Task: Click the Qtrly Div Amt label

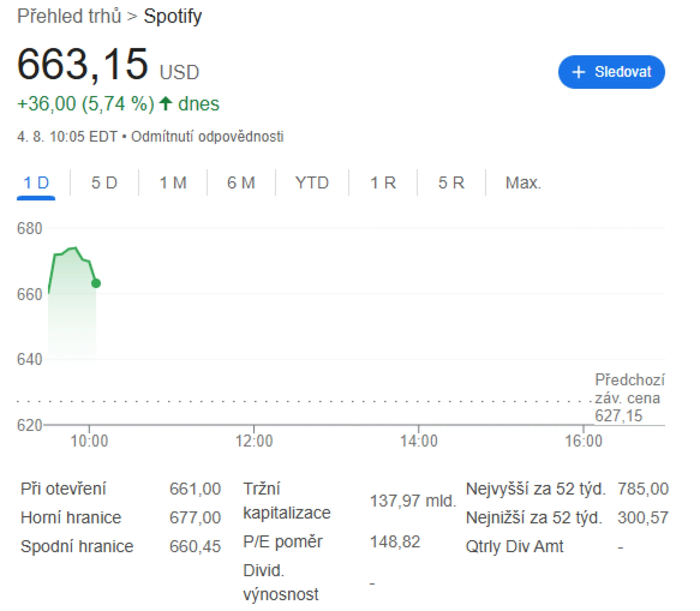Action: [514, 546]
